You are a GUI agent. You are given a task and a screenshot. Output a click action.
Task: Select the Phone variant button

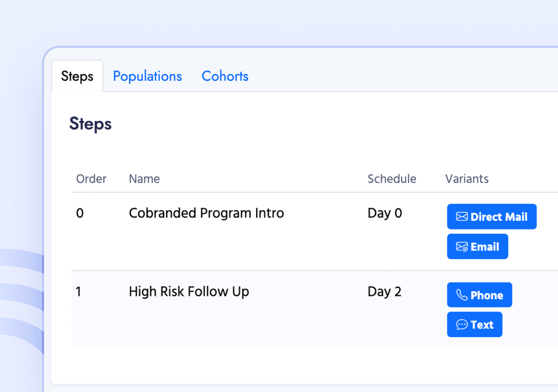480,295
